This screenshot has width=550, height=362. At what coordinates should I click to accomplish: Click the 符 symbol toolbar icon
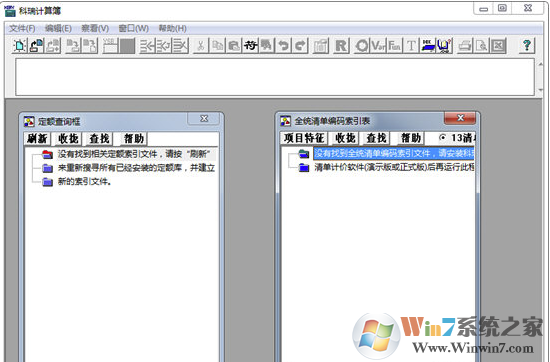click(x=250, y=46)
